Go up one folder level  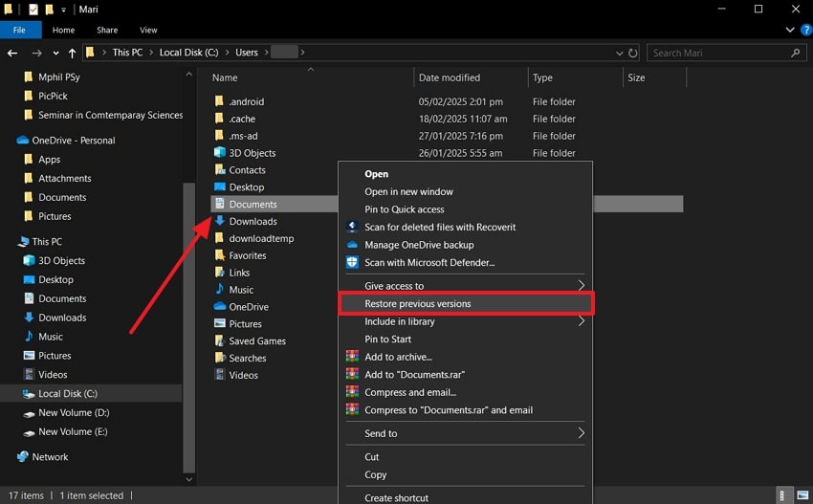(x=71, y=53)
